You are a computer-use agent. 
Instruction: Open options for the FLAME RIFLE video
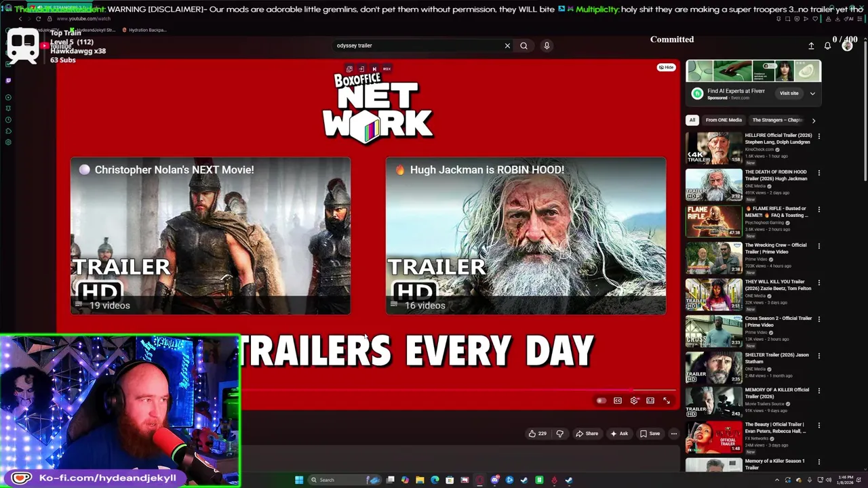[x=818, y=209]
